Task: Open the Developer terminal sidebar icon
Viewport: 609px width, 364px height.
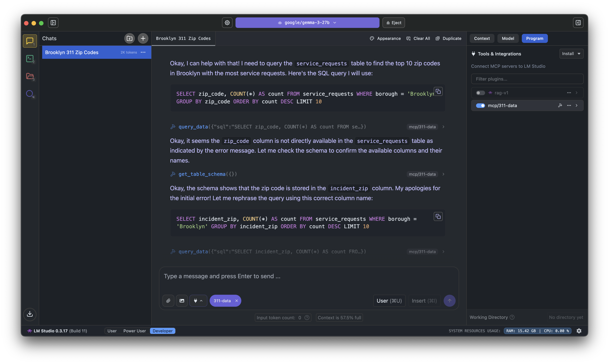Action: click(x=30, y=59)
